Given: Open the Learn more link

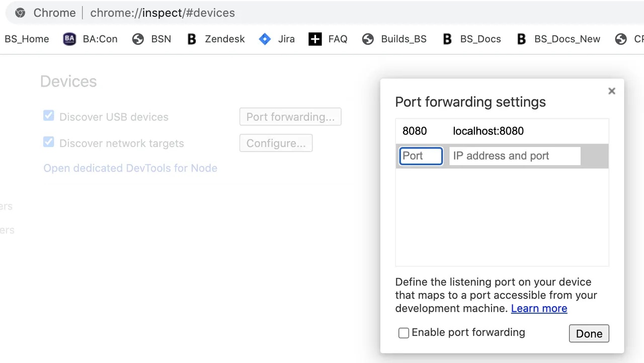Looking at the screenshot, I should coord(539,308).
